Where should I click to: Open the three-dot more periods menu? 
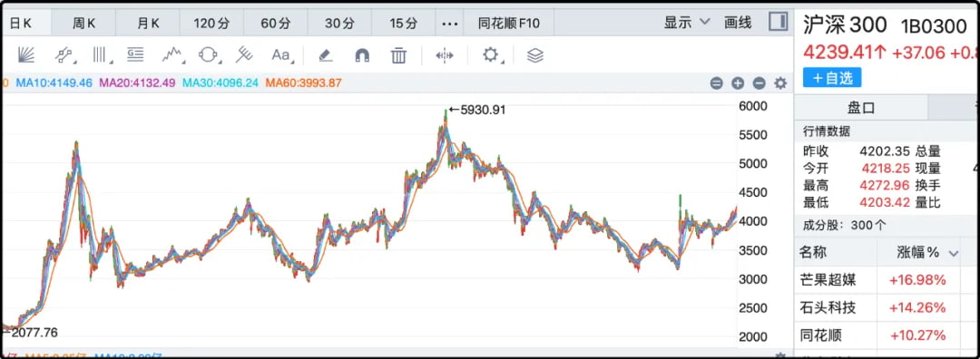coord(449,23)
